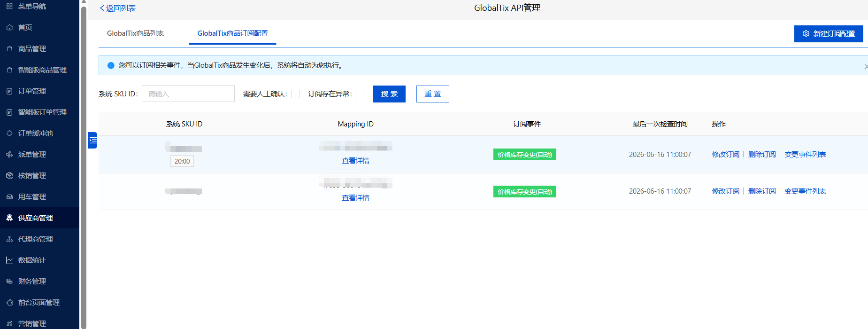Click the blue sidebar collapse handle icon
This screenshot has height=329, width=868.
[93, 140]
